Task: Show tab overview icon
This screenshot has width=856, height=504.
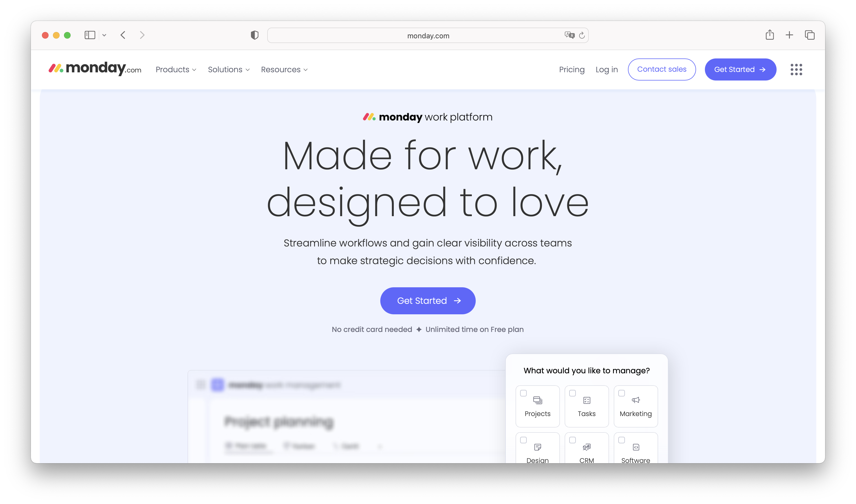Action: 809,35
